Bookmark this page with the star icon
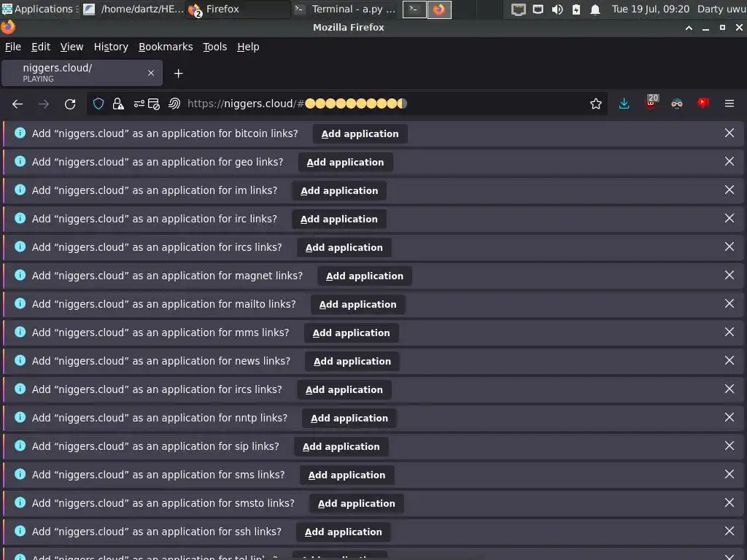747x560 pixels. [595, 104]
